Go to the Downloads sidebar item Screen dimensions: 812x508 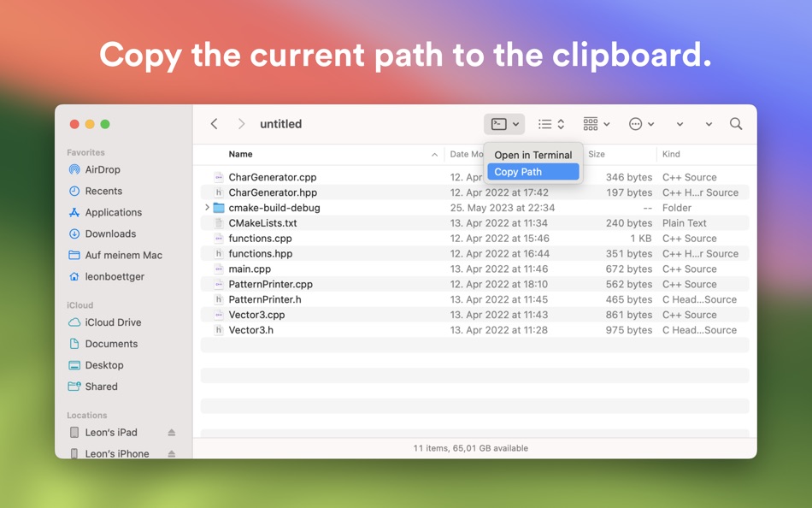(x=110, y=233)
